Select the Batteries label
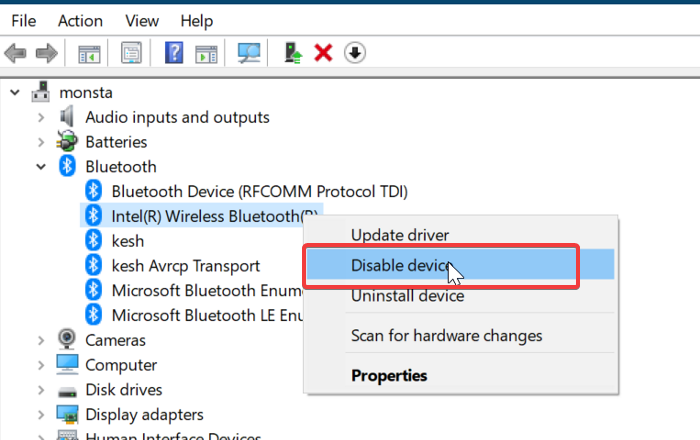 point(116,142)
